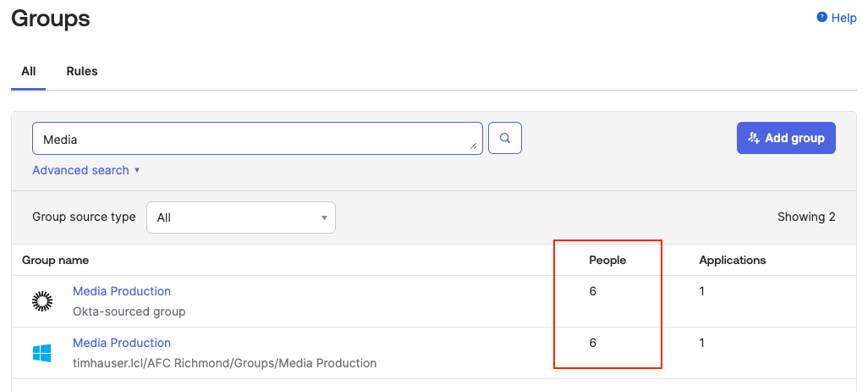
Task: Click the Okta sunburst group icon
Action: coord(41,300)
